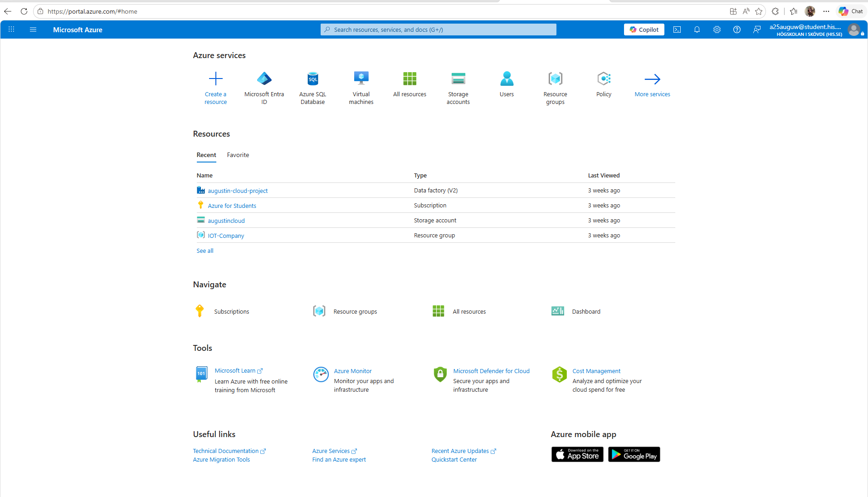Open augustincloud storage account
Image resolution: width=868 pixels, height=497 pixels.
pyautogui.click(x=226, y=221)
